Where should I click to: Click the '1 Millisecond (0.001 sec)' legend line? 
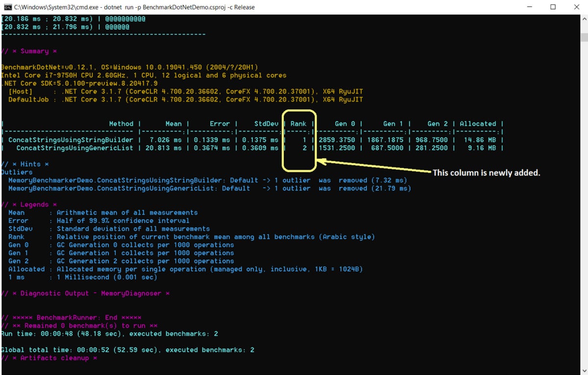(x=107, y=277)
